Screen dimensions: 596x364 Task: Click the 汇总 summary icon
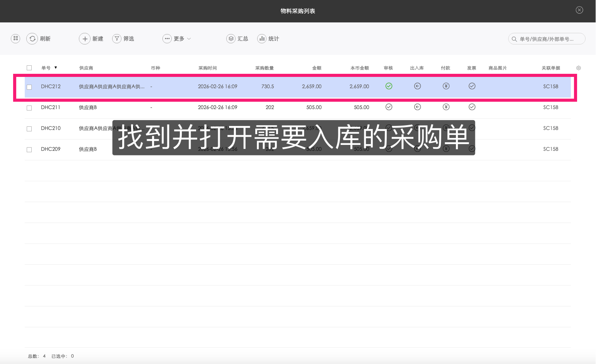coord(231,39)
